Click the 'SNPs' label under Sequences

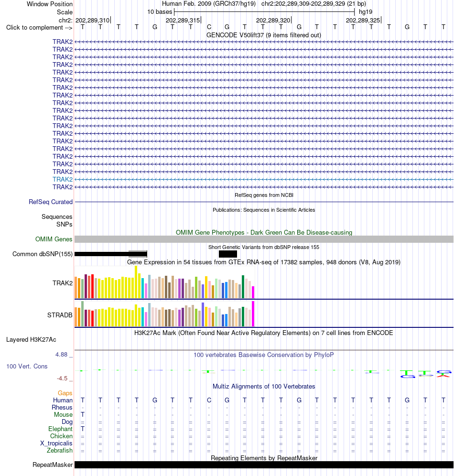[65, 224]
